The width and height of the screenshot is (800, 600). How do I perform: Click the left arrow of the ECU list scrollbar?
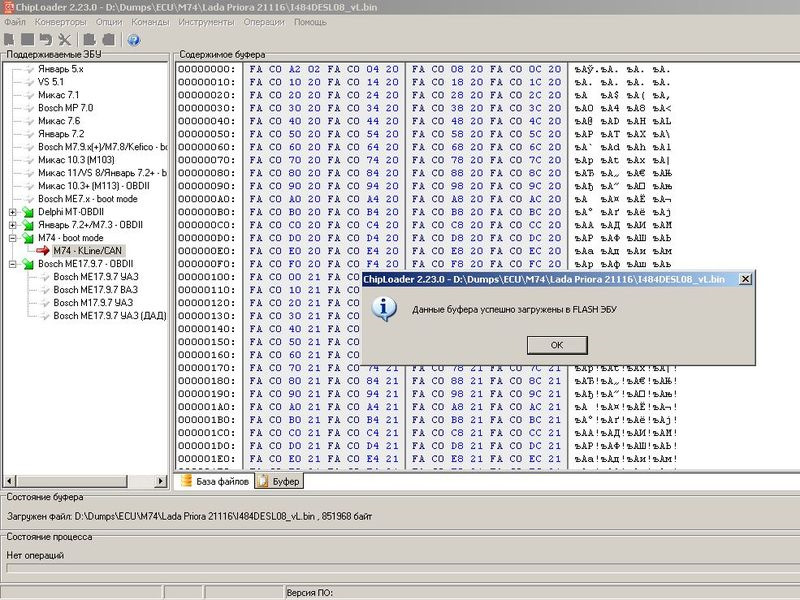[x=10, y=481]
